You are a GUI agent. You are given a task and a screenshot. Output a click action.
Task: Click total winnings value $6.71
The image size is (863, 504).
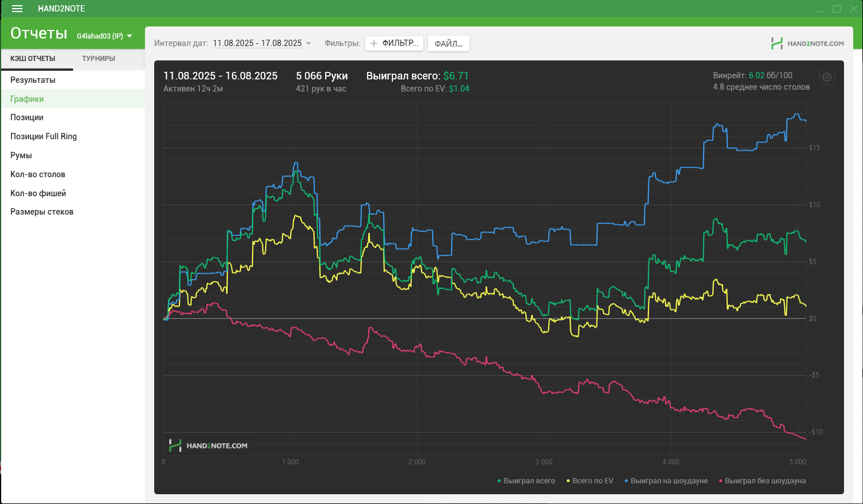tap(456, 76)
